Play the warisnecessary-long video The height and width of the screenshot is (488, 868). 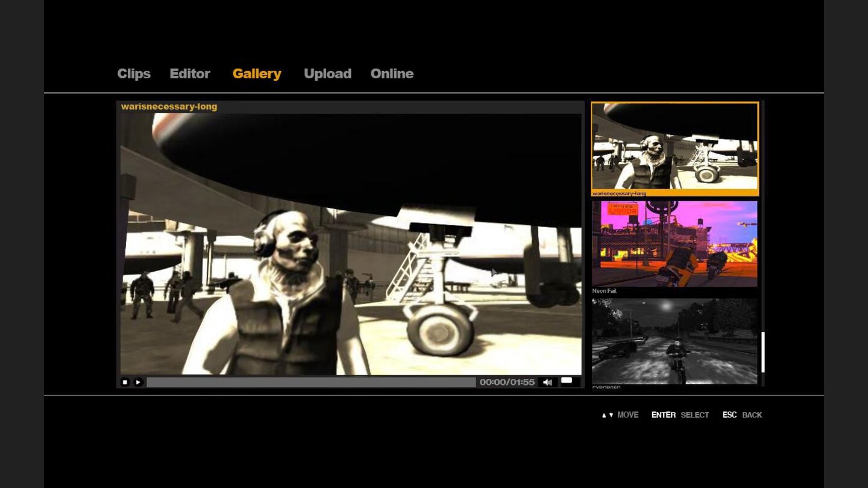click(x=138, y=382)
